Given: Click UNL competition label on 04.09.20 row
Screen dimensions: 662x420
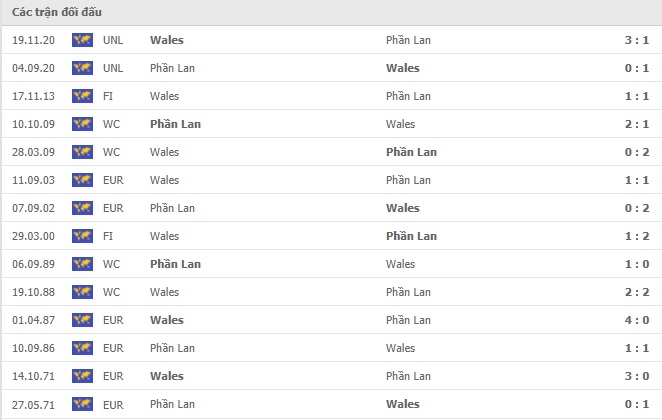Looking at the screenshot, I should [x=113, y=68].
